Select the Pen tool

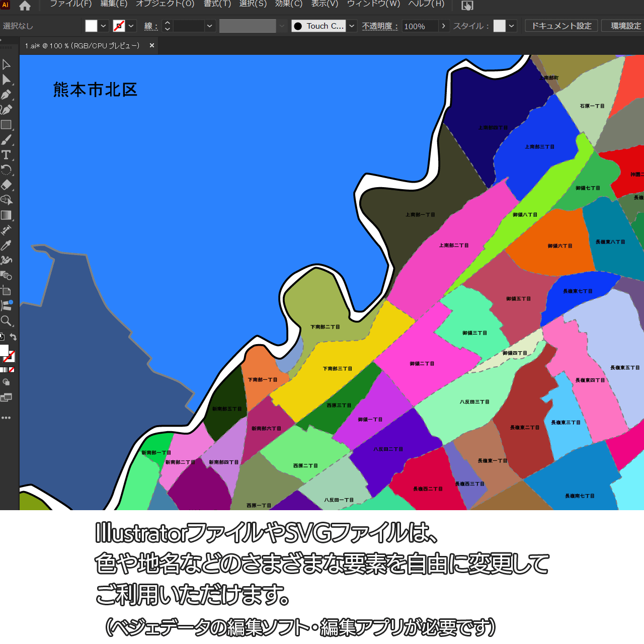click(x=6, y=95)
